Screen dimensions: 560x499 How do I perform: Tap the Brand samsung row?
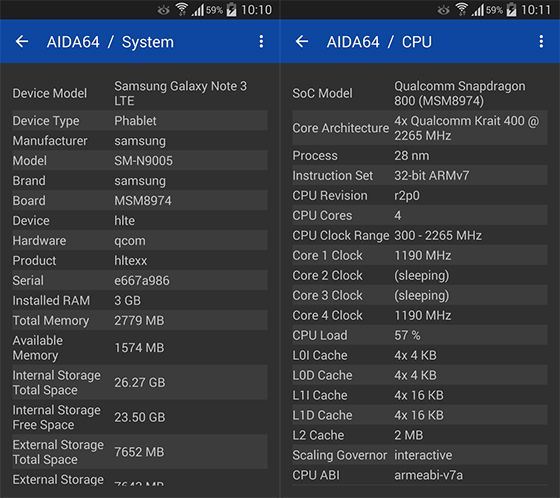pyautogui.click(x=140, y=181)
